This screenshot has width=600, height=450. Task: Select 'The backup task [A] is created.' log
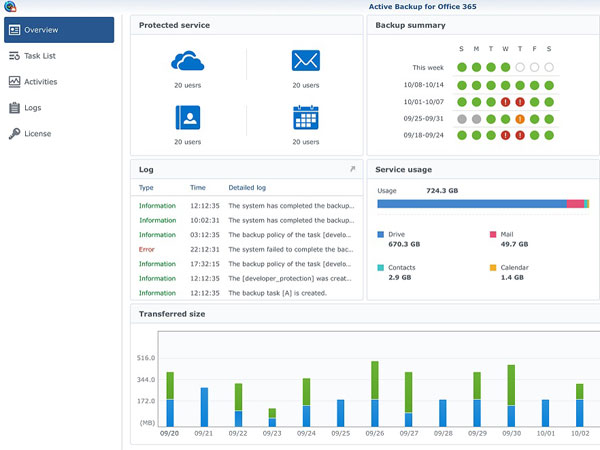coord(246,293)
